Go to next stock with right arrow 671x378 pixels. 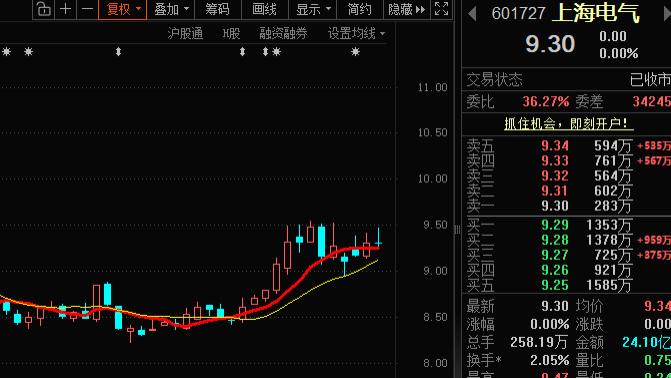point(667,14)
